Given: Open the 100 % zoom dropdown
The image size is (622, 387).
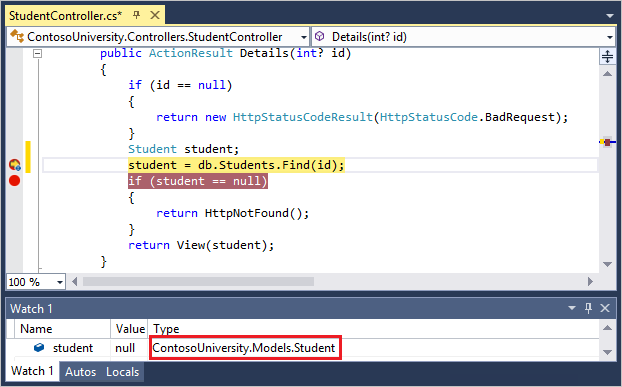Looking at the screenshot, I should point(60,282).
